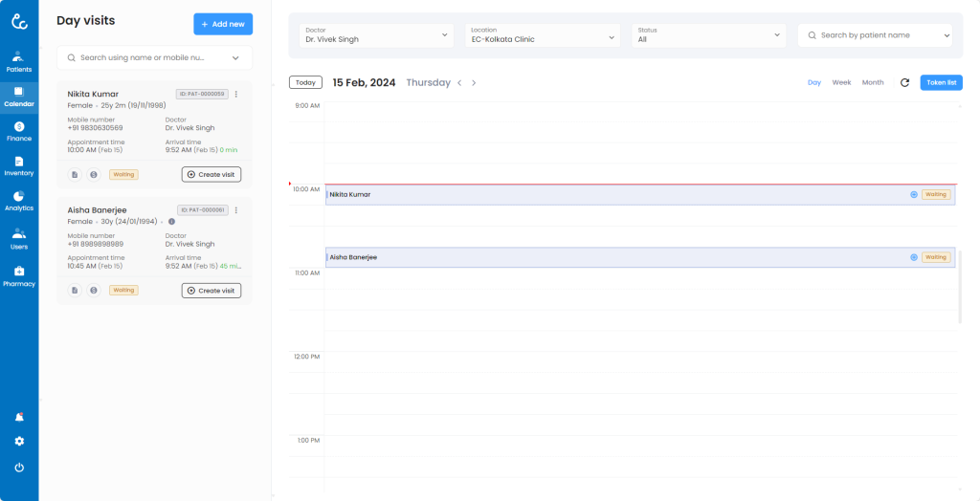980x501 pixels.
Task: Click info icon beside Aisha Banerjee's age
Action: [171, 222]
